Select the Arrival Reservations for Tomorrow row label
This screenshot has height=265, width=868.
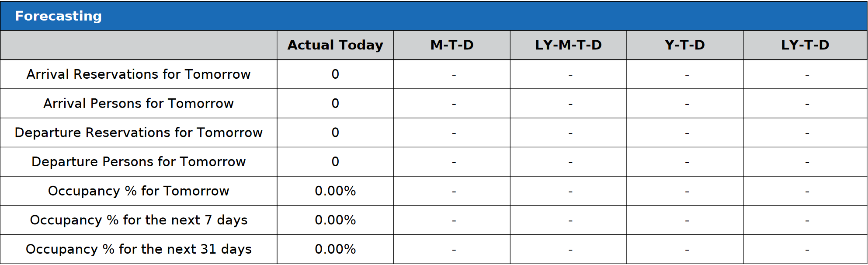(139, 74)
